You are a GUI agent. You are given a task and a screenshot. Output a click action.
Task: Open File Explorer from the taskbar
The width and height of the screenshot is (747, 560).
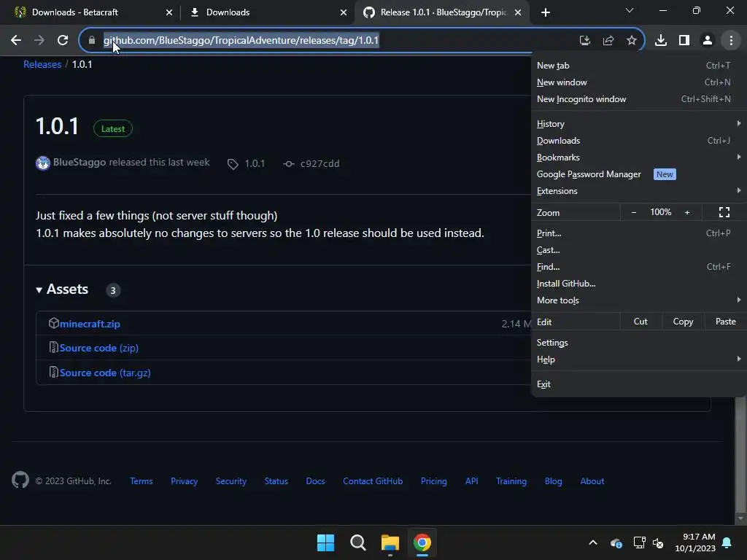tap(390, 542)
